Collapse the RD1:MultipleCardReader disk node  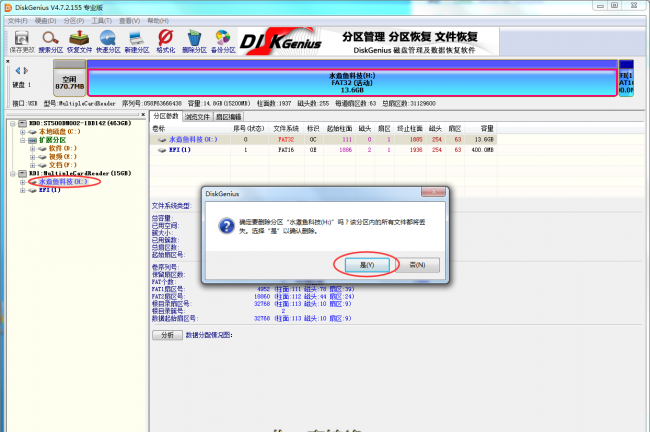(x=13, y=173)
